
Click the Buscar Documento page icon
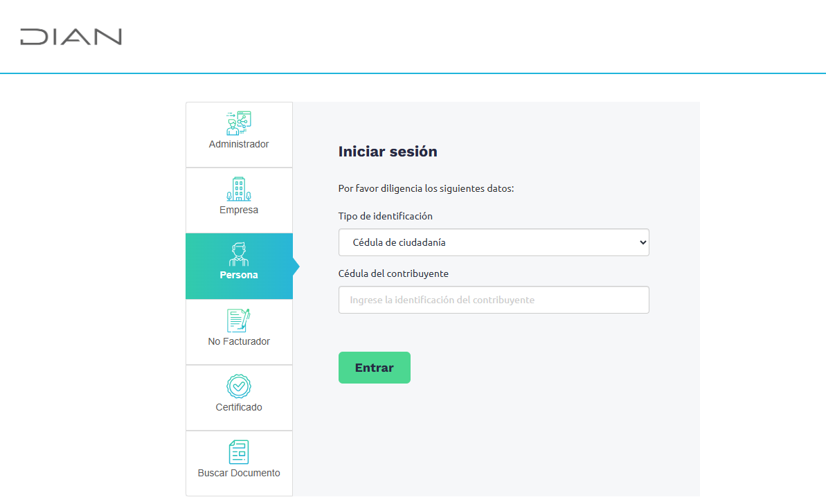pyautogui.click(x=239, y=452)
